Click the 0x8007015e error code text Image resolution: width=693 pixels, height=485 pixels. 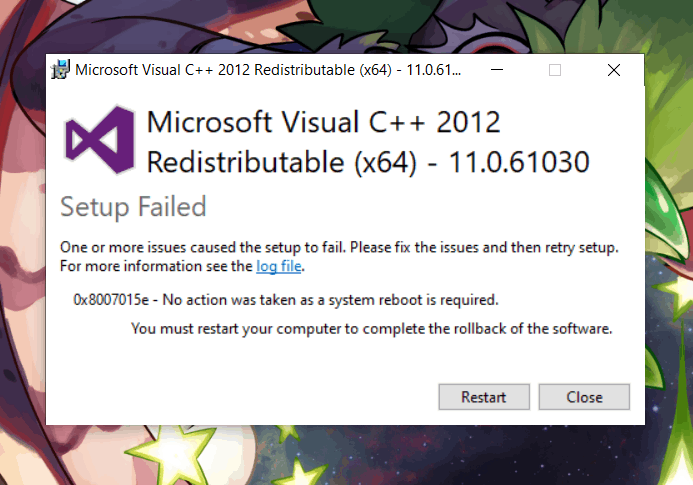pos(111,300)
